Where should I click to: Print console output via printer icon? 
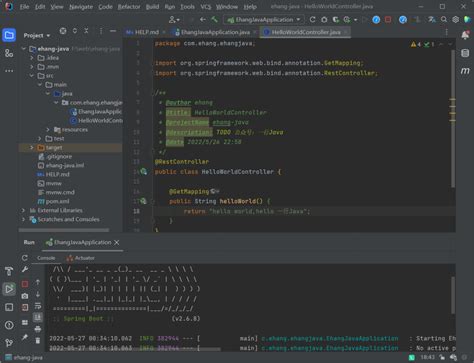pyautogui.click(x=38, y=329)
